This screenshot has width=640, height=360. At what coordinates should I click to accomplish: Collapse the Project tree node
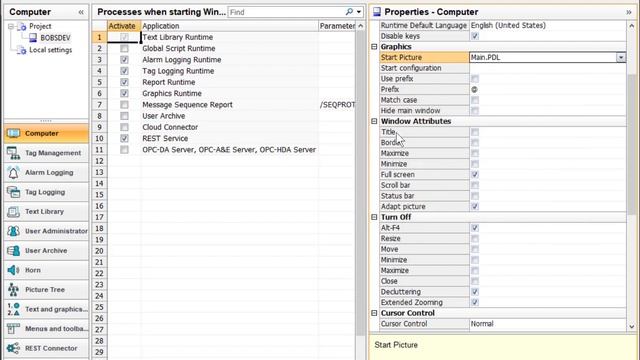coord(11,27)
